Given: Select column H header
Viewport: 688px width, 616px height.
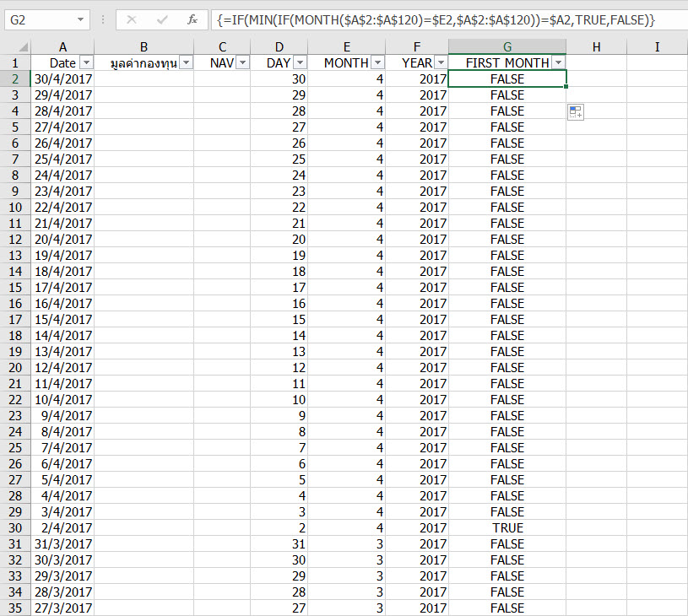Looking at the screenshot, I should pyautogui.click(x=596, y=46).
